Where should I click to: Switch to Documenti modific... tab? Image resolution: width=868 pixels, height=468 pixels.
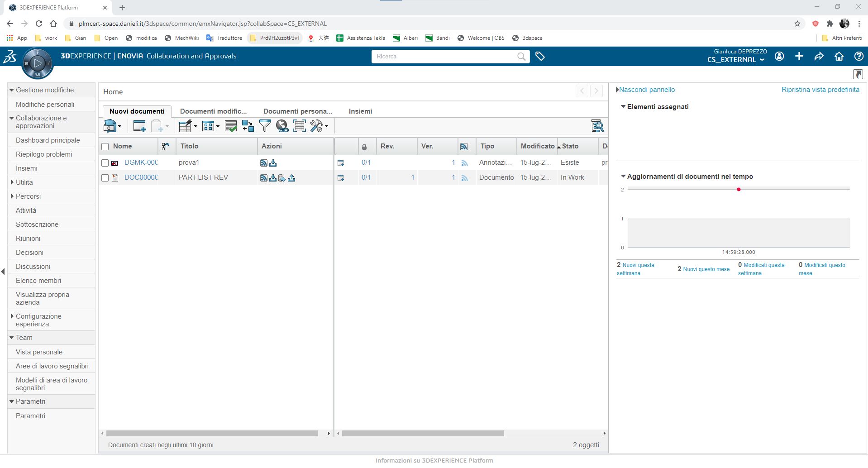tap(213, 111)
